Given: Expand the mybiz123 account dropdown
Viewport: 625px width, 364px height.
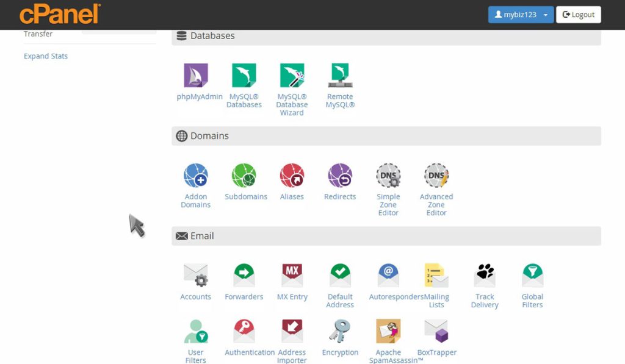Looking at the screenshot, I should pos(521,14).
